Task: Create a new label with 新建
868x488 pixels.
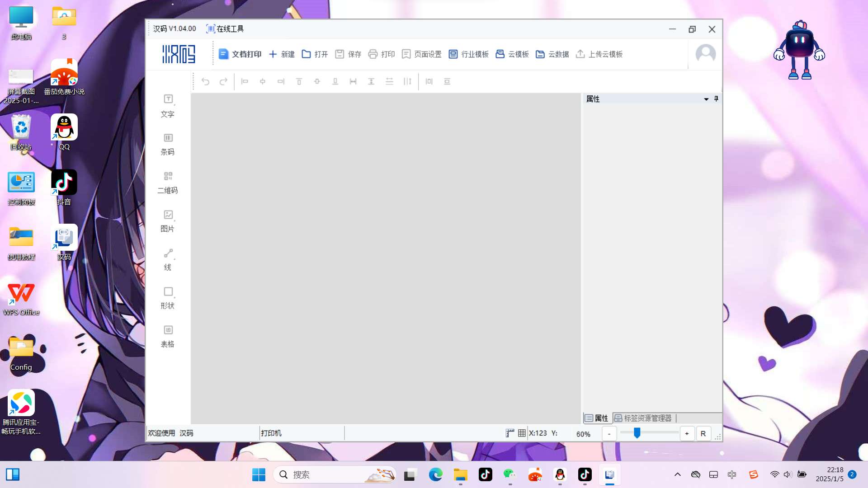Action: [x=282, y=54]
